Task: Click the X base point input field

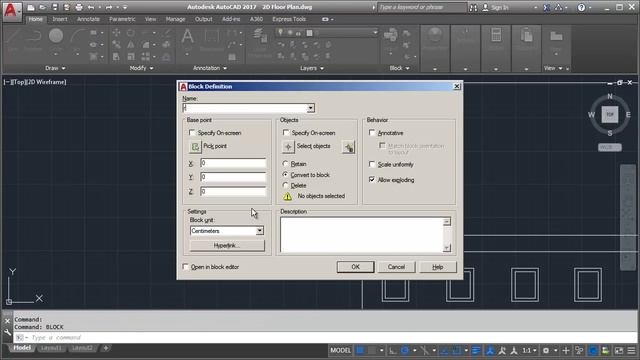Action: click(x=233, y=163)
